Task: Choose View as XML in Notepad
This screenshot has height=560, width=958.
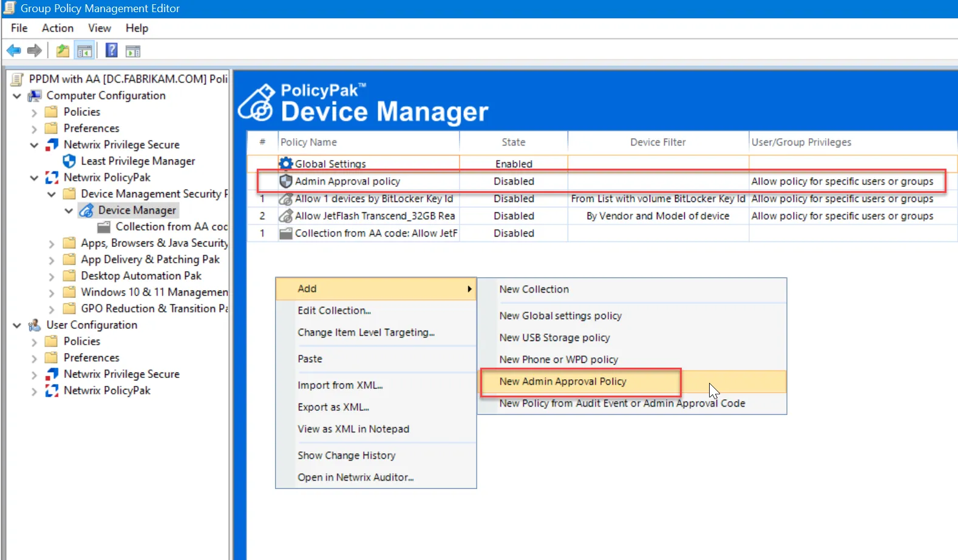Action: click(x=376, y=429)
